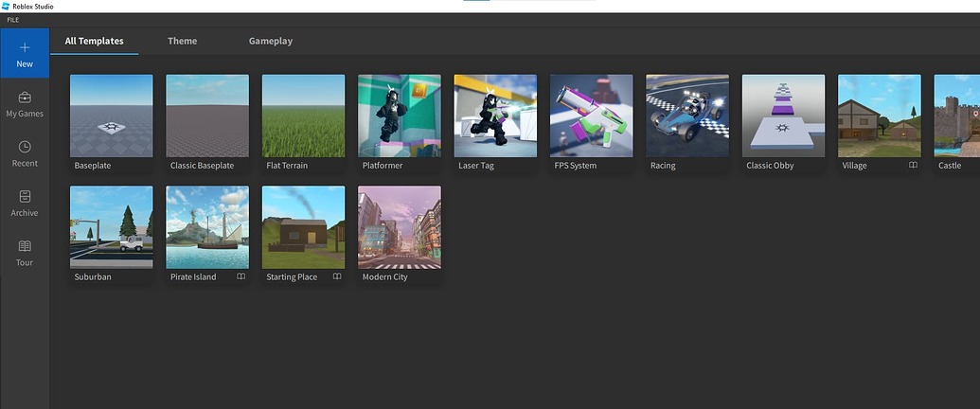Select the Pirate Island template thumbnail
980x409 pixels.
[207, 227]
